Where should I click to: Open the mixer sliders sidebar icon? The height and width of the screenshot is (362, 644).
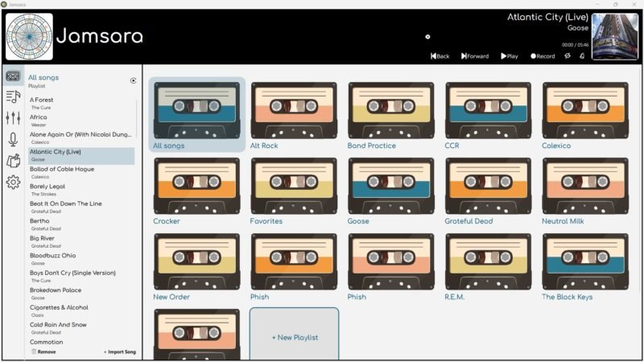tap(13, 117)
